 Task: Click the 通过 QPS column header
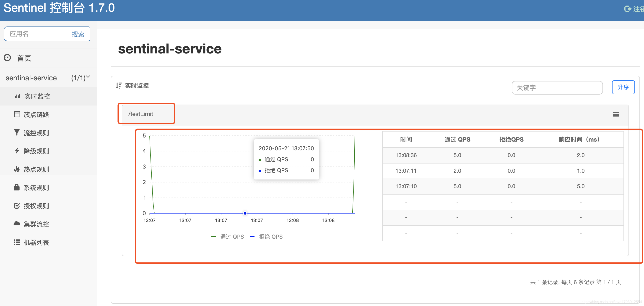457,140
